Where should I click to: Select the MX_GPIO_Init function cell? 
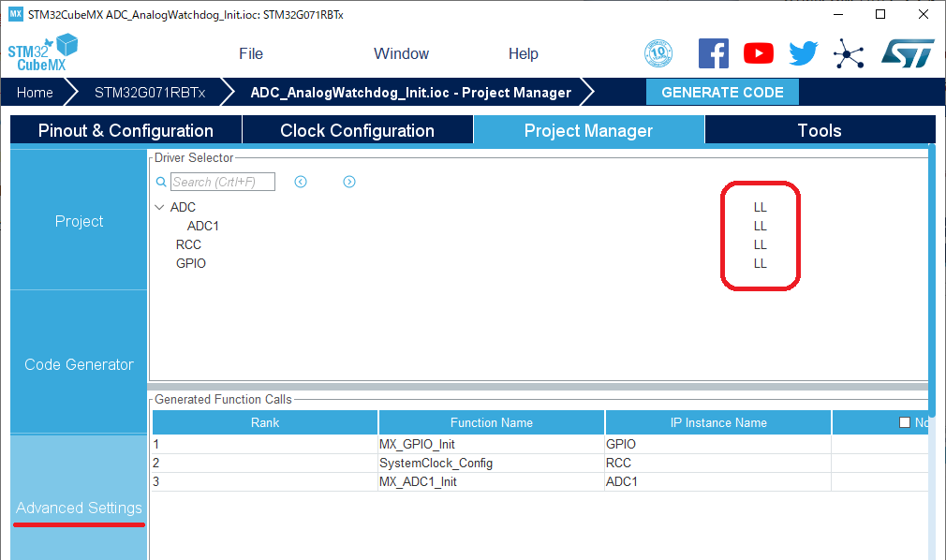pos(491,444)
